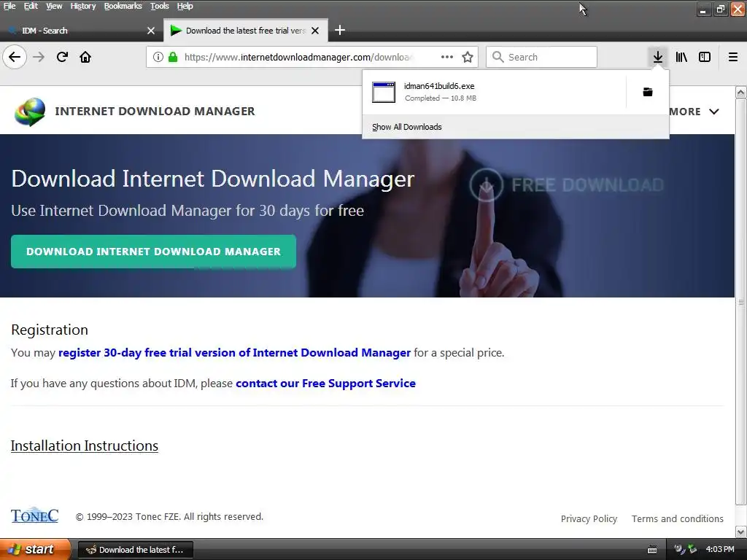747x560 pixels.
Task: Click the browser Search field
Action: coord(542,57)
